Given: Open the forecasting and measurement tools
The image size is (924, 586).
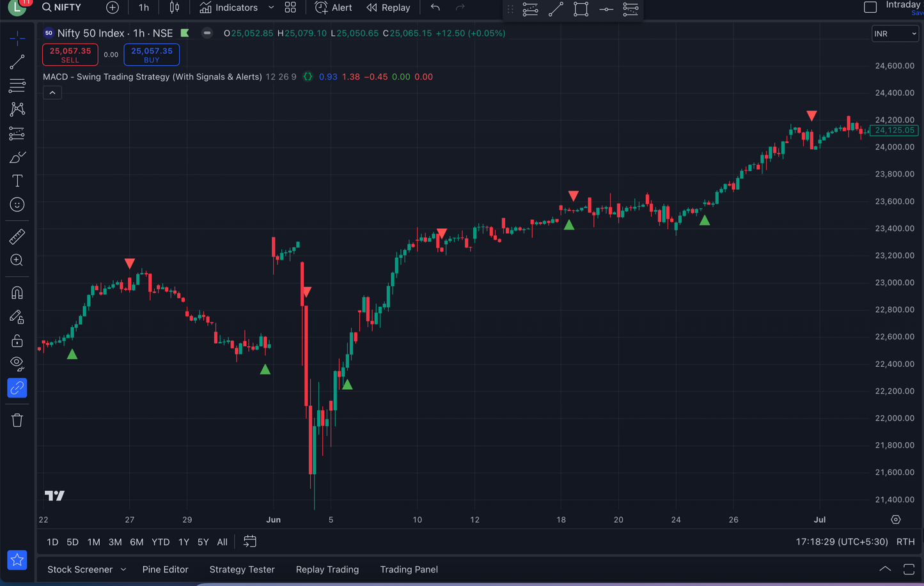Looking at the screenshot, I should click(17, 134).
